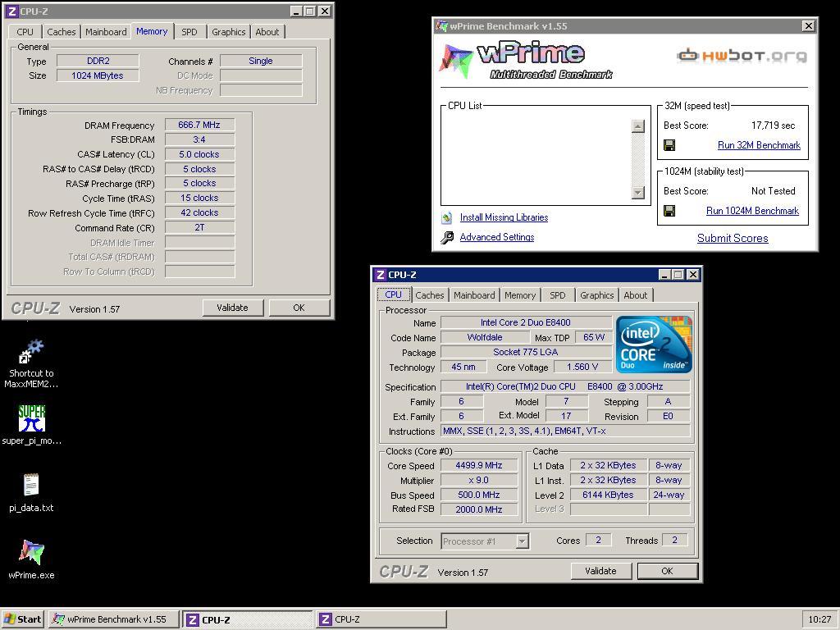
Task: Switch to wPrime Benchmark taskbar button
Action: pos(113,619)
